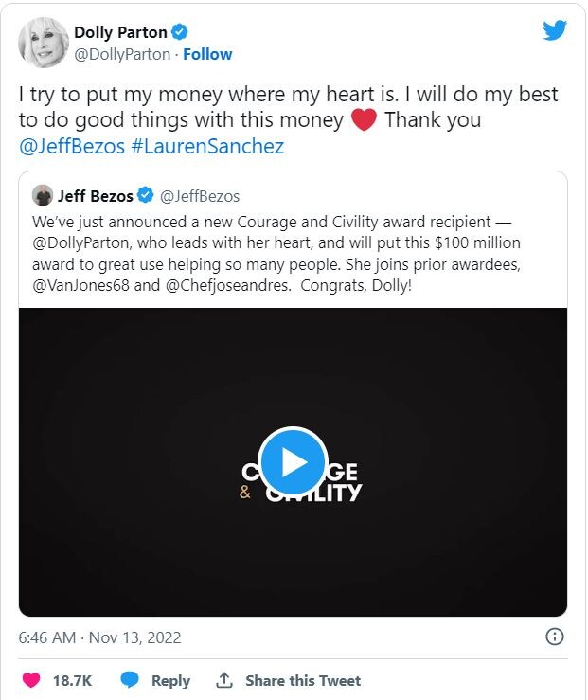Image resolution: width=588 pixels, height=700 pixels.
Task: Click the Dolly Parton display name
Action: tap(120, 33)
